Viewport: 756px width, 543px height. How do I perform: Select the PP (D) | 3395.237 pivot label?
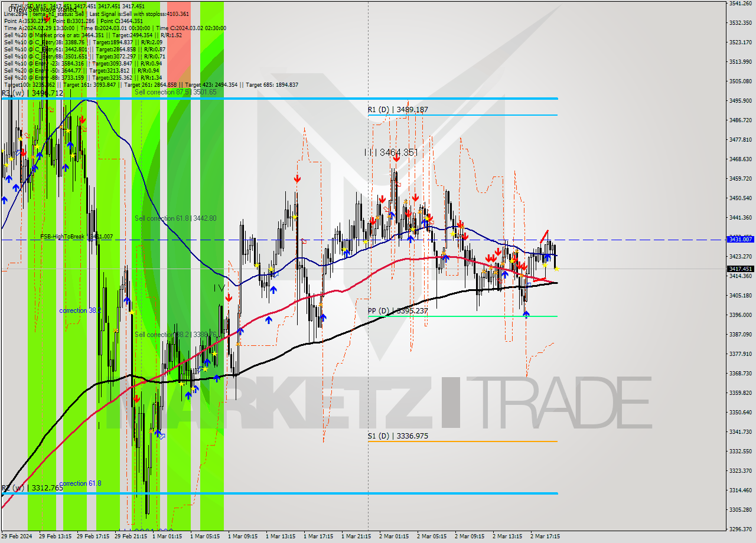(397, 311)
